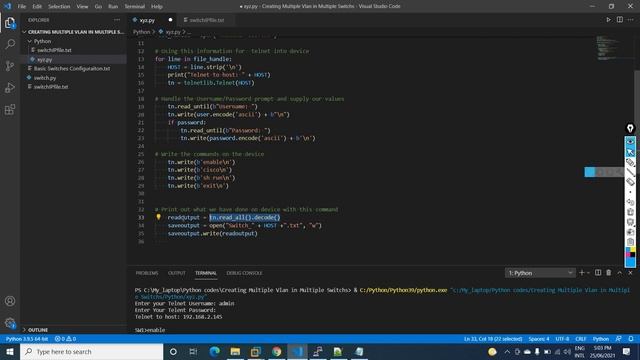640x360 pixels.
Task: Select language mode Python in status bar
Action: pos(601,339)
